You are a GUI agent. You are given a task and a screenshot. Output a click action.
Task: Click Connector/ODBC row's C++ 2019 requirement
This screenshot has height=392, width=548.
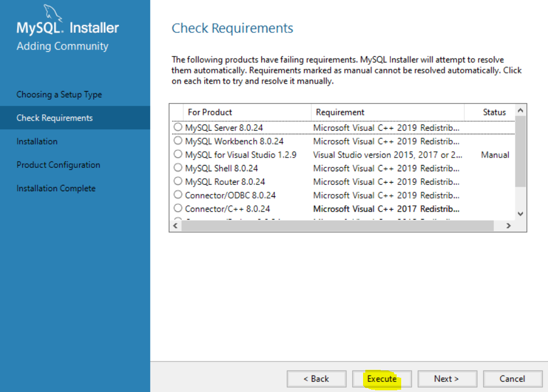(386, 195)
